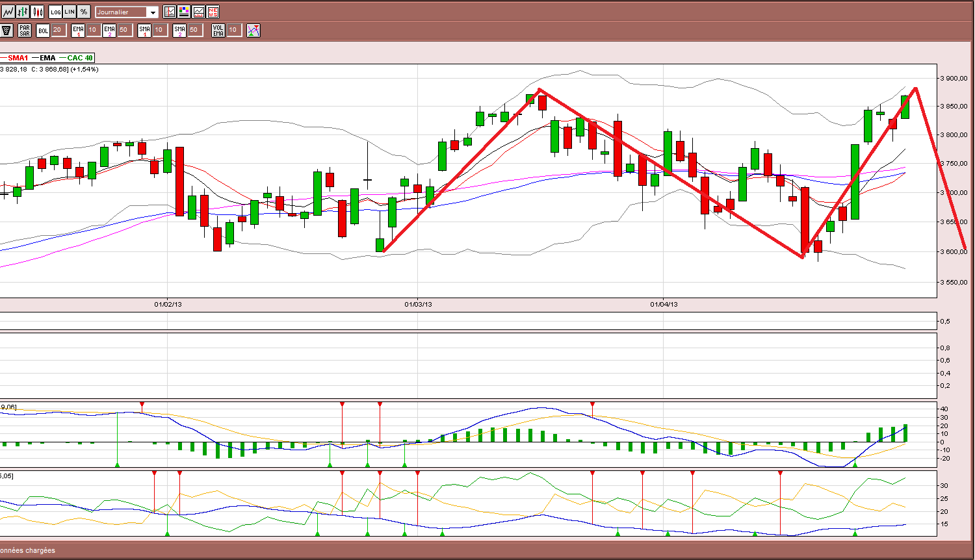Click the indicator chart icon with red cursor
Viewport: 975px width, 560px height.
click(x=170, y=12)
